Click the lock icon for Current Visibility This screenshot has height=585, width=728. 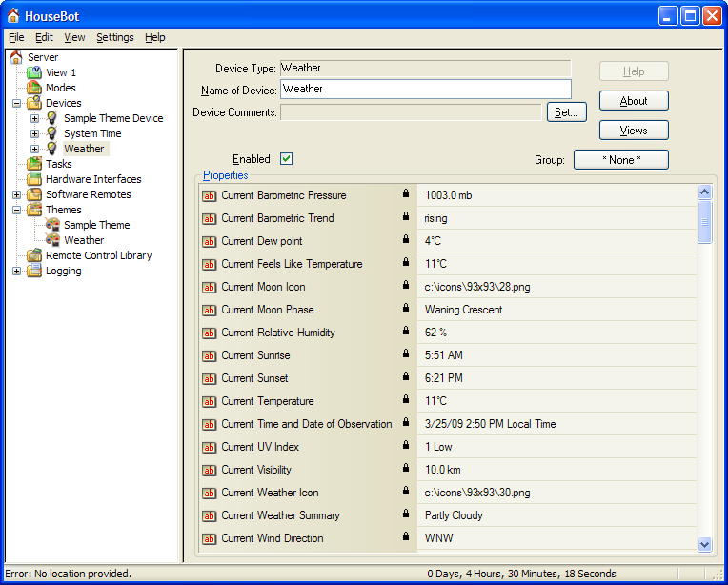[x=406, y=468]
